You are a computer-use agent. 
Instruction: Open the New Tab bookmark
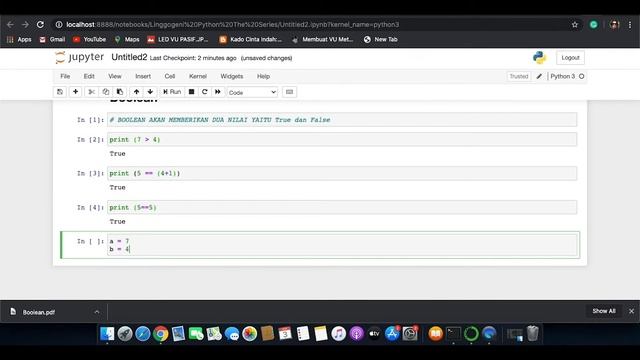pos(380,40)
